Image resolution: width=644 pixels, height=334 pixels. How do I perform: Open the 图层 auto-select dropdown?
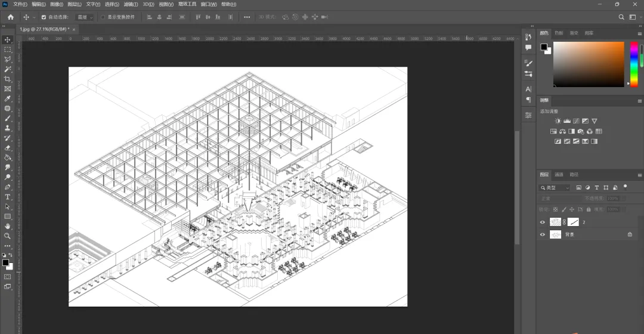(x=85, y=17)
